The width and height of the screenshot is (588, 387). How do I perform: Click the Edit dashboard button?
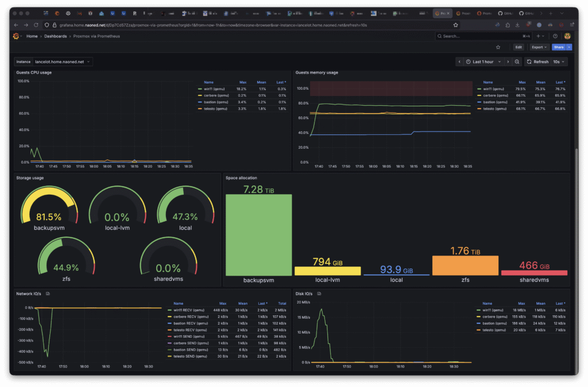tap(519, 47)
